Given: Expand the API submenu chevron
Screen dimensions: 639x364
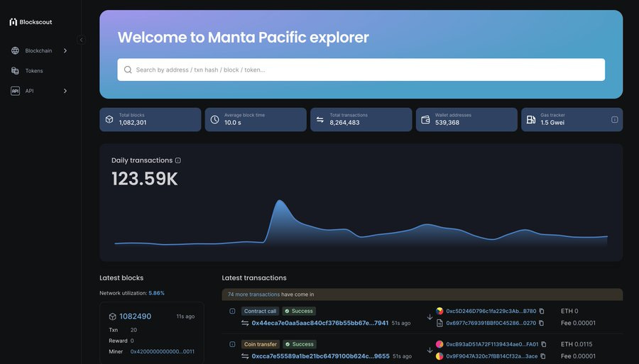Looking at the screenshot, I should [65, 91].
